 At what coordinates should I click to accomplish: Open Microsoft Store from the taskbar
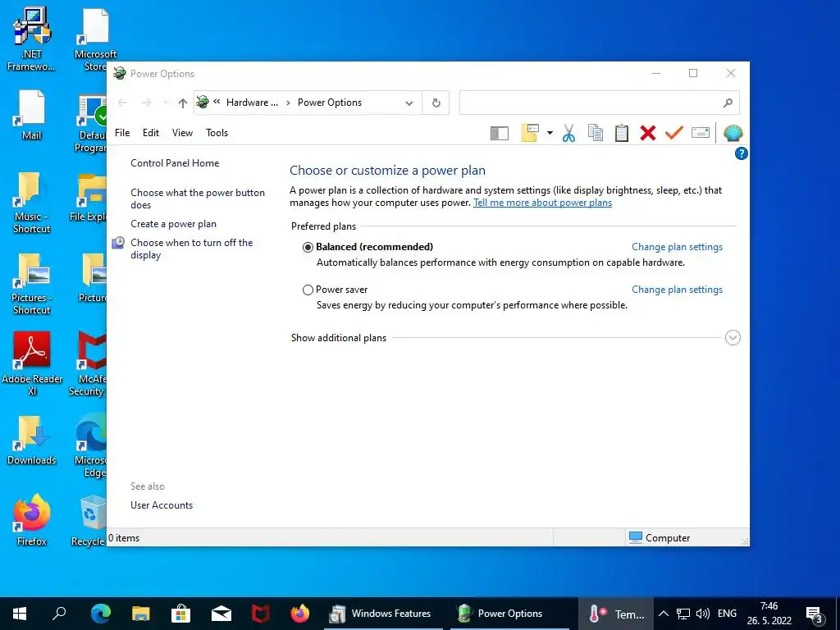[x=181, y=614]
